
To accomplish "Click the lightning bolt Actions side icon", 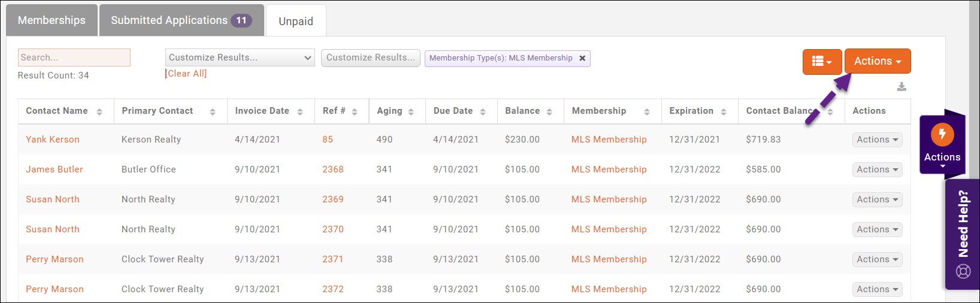I will point(942,134).
